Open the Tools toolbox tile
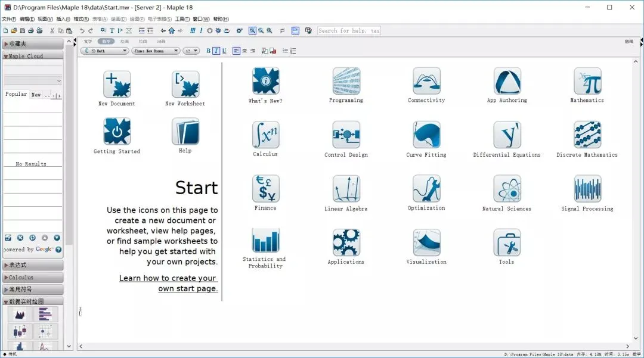 point(507,242)
